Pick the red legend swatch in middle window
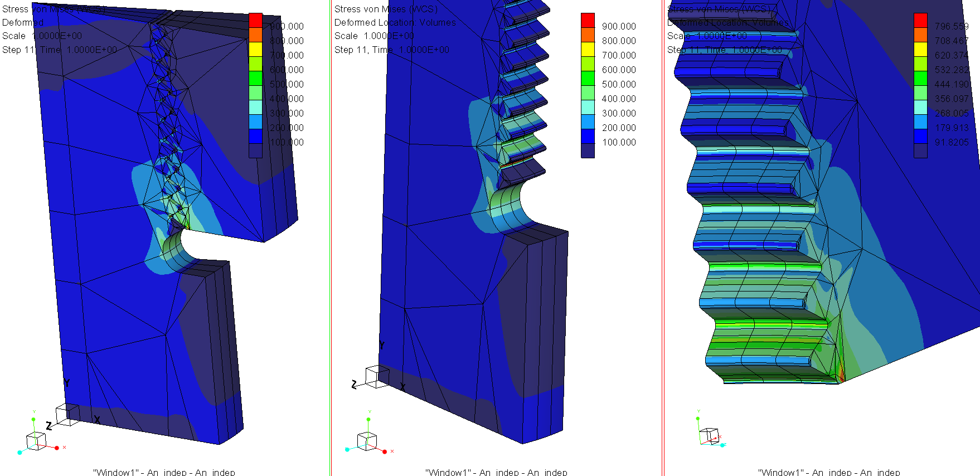This screenshot has height=476, width=980. 588,20
